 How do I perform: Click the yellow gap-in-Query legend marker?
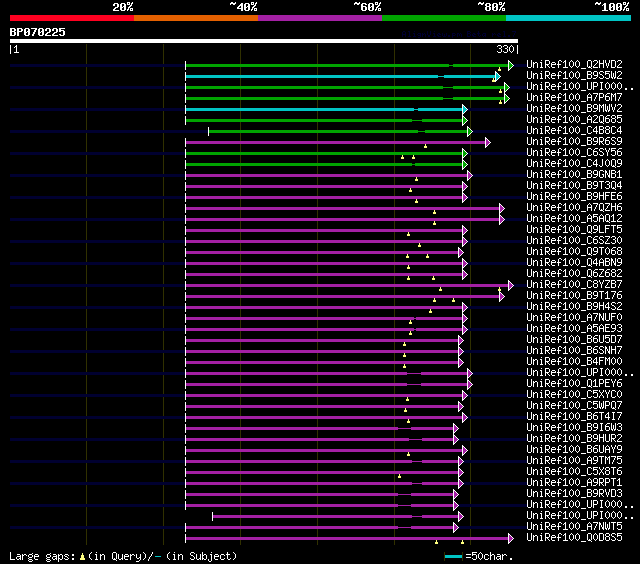pos(82,556)
